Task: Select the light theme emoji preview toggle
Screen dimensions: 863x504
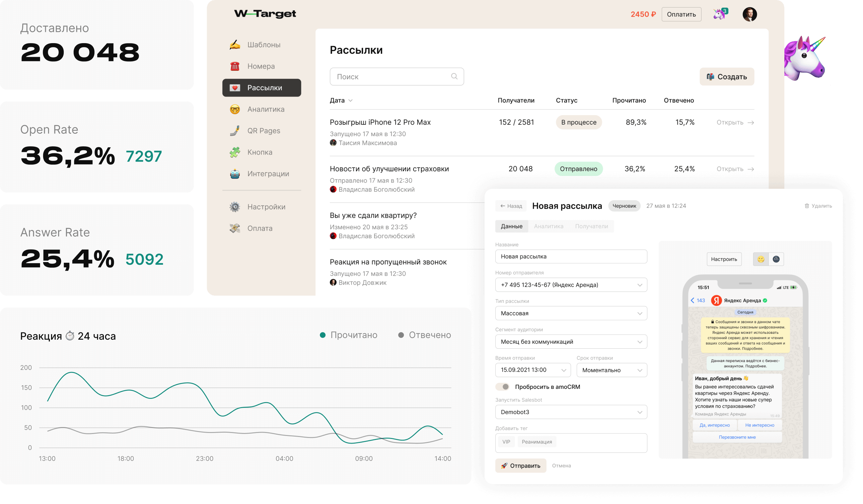Action: 760,259
